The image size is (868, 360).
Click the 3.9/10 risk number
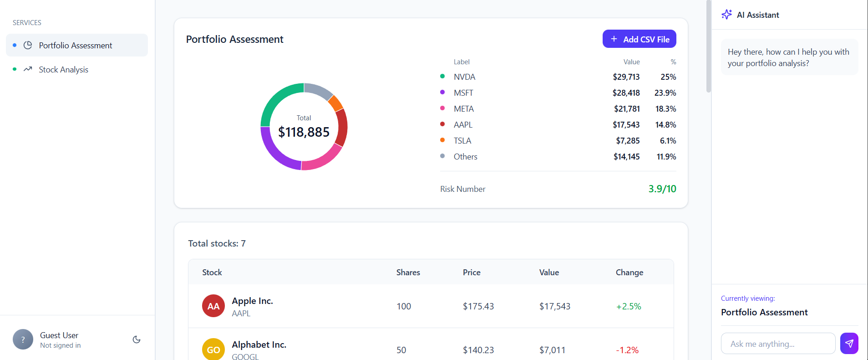pos(662,189)
